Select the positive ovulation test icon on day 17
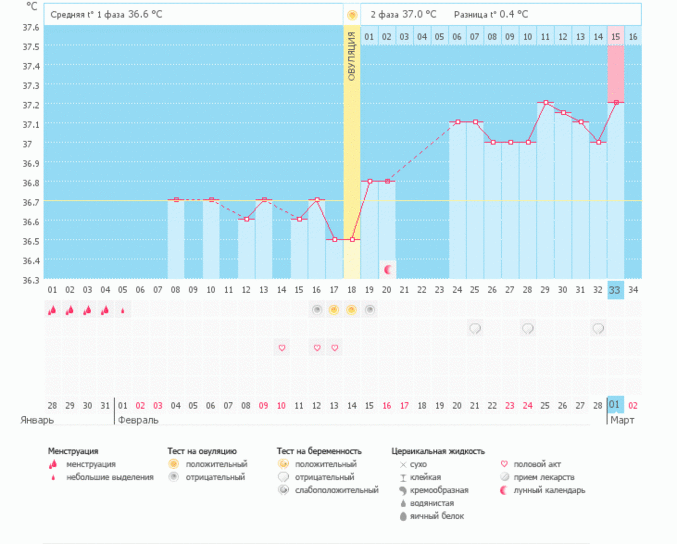The width and height of the screenshot is (677, 544). point(334,310)
